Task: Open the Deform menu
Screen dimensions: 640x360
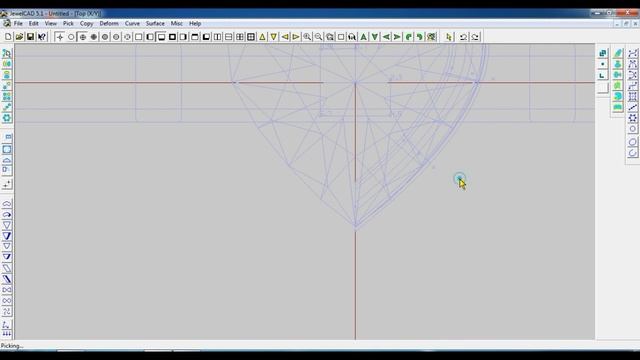Action: pos(109,24)
